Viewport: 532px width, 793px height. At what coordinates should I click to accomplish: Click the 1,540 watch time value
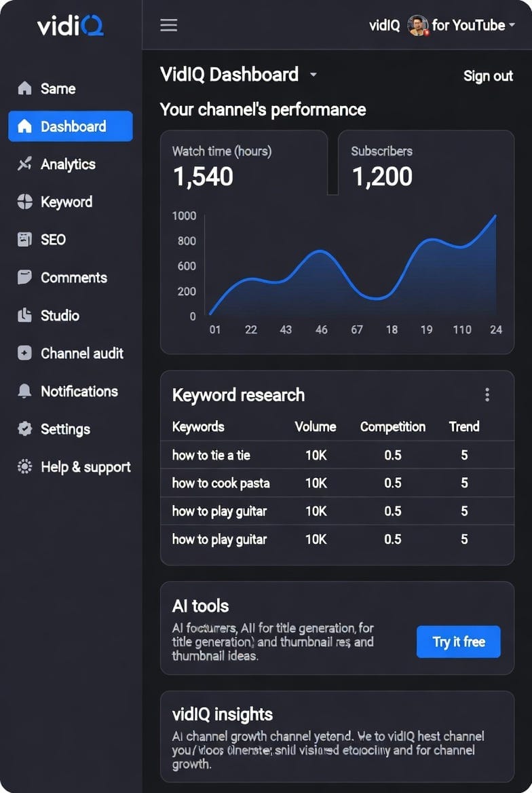[204, 177]
